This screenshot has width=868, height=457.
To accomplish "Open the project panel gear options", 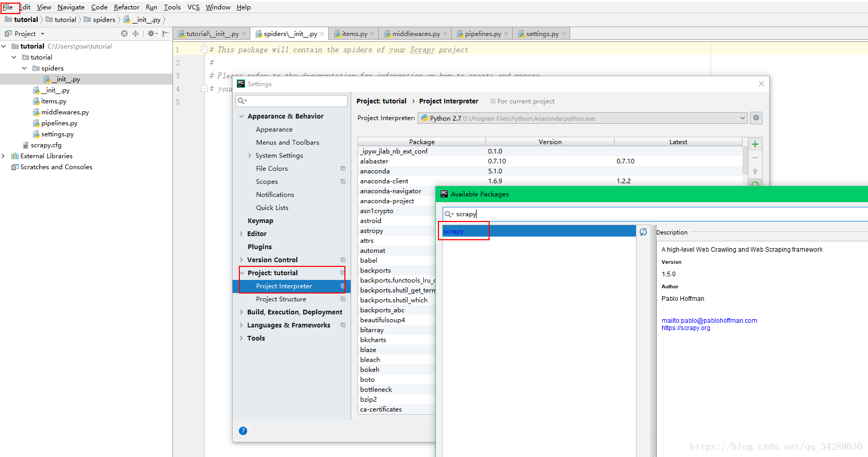I will (152, 33).
